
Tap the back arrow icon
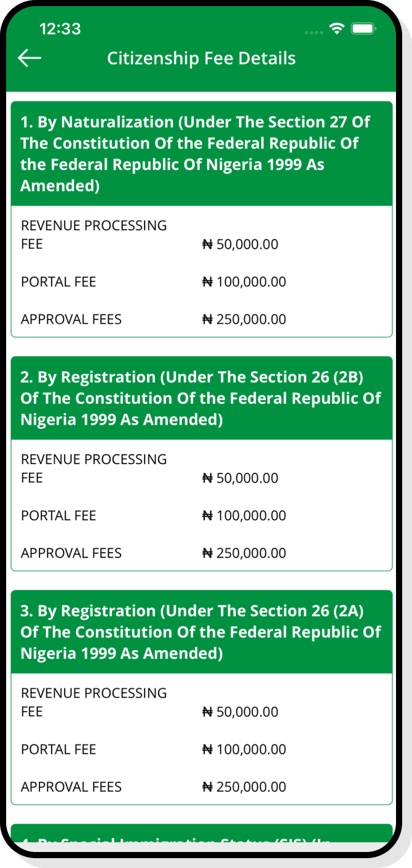click(x=30, y=58)
